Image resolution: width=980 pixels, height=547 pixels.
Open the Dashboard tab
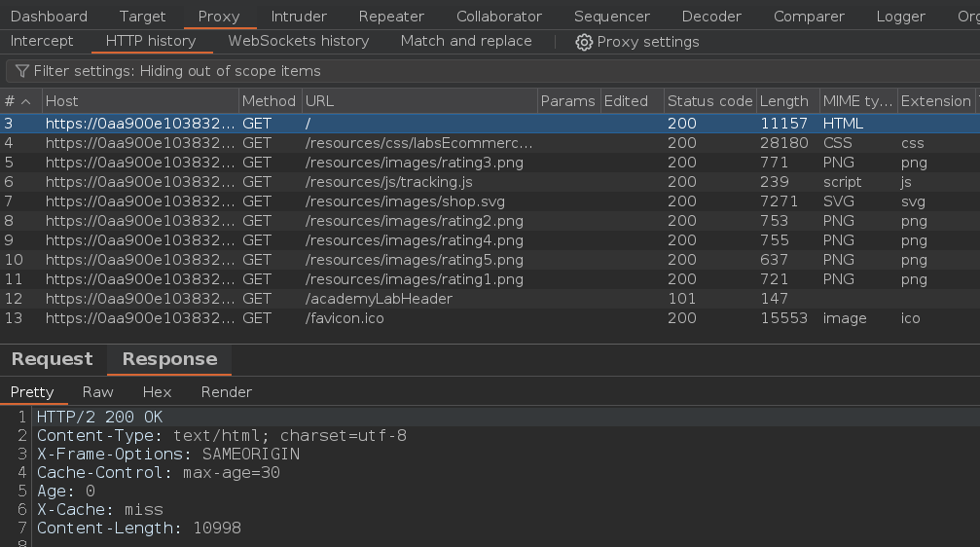tap(49, 17)
